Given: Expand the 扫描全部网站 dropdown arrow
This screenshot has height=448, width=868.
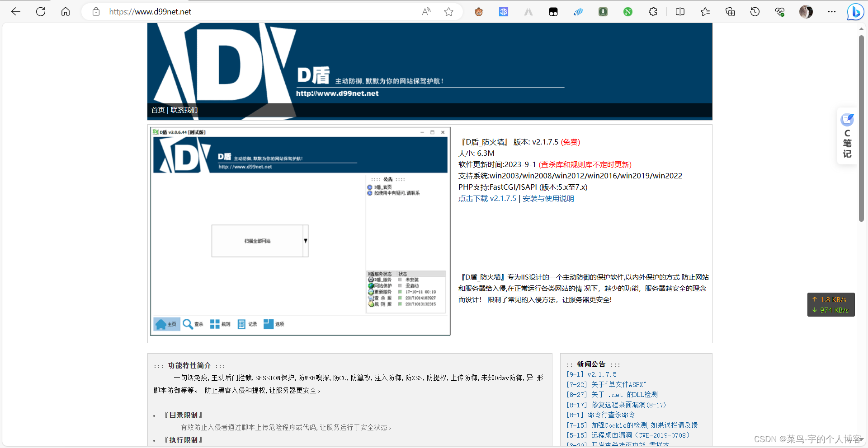Looking at the screenshot, I should (x=306, y=241).
